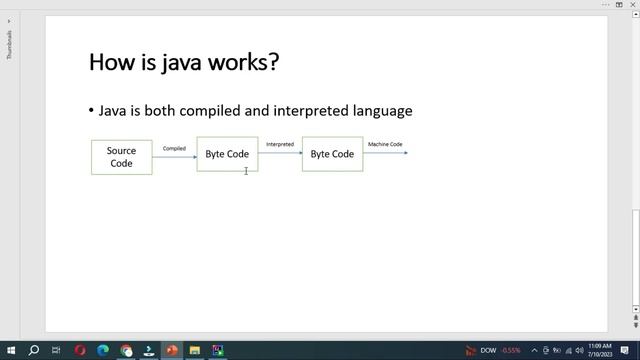The height and width of the screenshot is (360, 640).
Task: Open IntelliJ IDEA from taskbar
Action: tap(218, 350)
